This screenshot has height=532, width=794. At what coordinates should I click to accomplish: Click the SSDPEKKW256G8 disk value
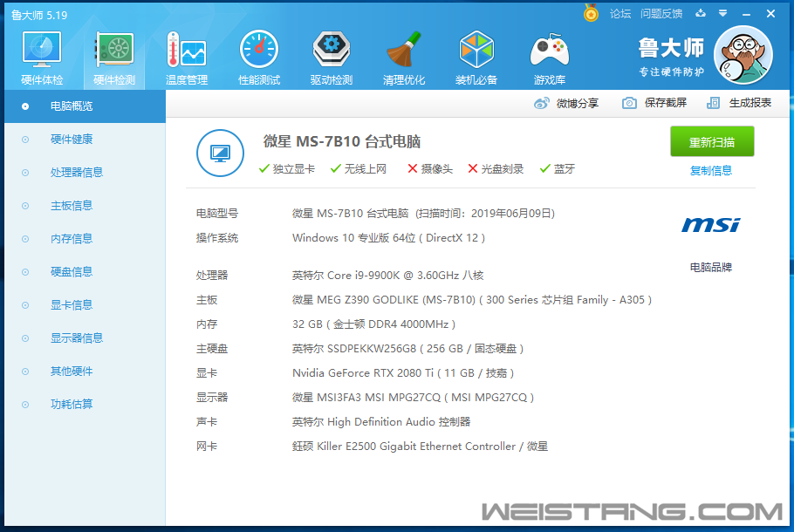pos(408,349)
